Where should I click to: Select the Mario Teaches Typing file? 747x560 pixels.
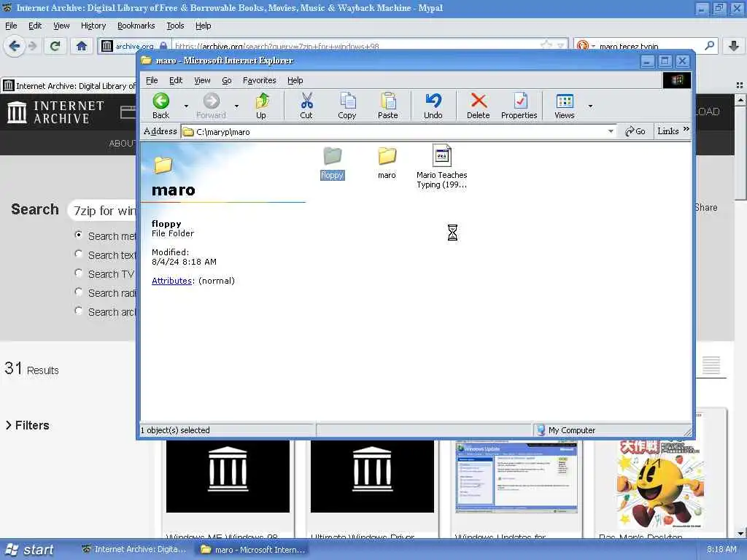[441, 166]
